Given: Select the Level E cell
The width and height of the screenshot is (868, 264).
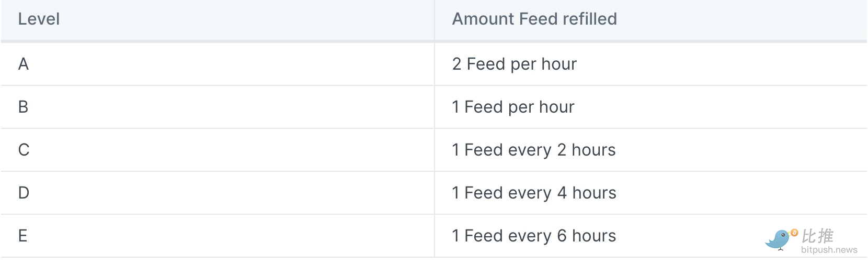Looking at the screenshot, I should 218,236.
